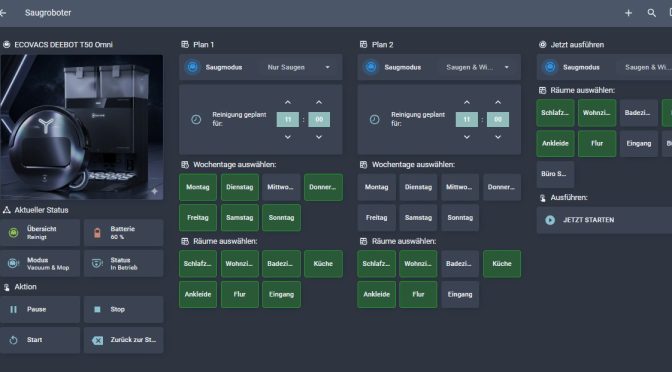This screenshot has height=372, width=672.
Task: Click the back arrow beside Saugroboter
Action: (x=3, y=13)
